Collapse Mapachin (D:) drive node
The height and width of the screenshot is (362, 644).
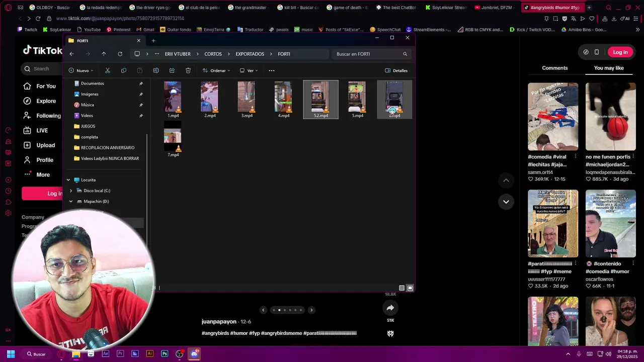(x=71, y=202)
